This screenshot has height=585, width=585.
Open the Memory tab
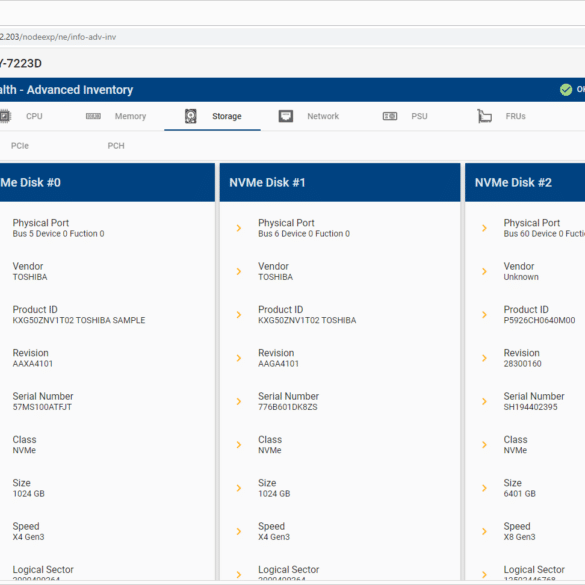tap(130, 116)
